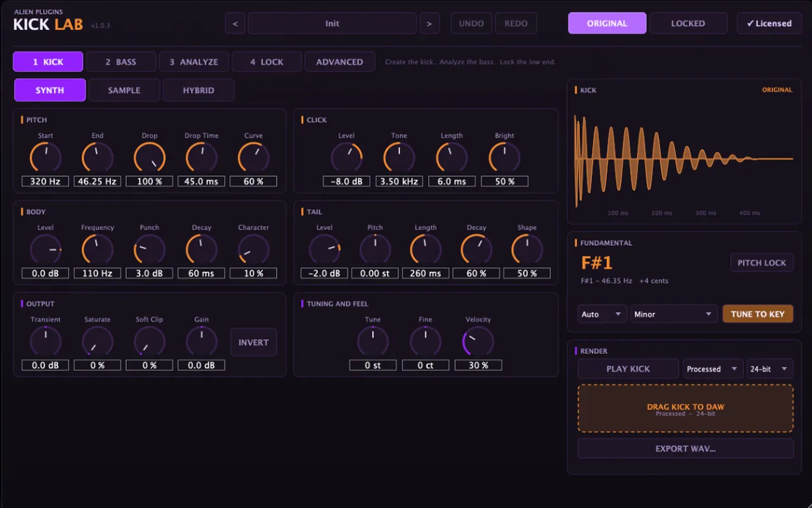The height and width of the screenshot is (508, 812).
Task: Click the Click Level -8.0 dB field
Action: (346, 182)
